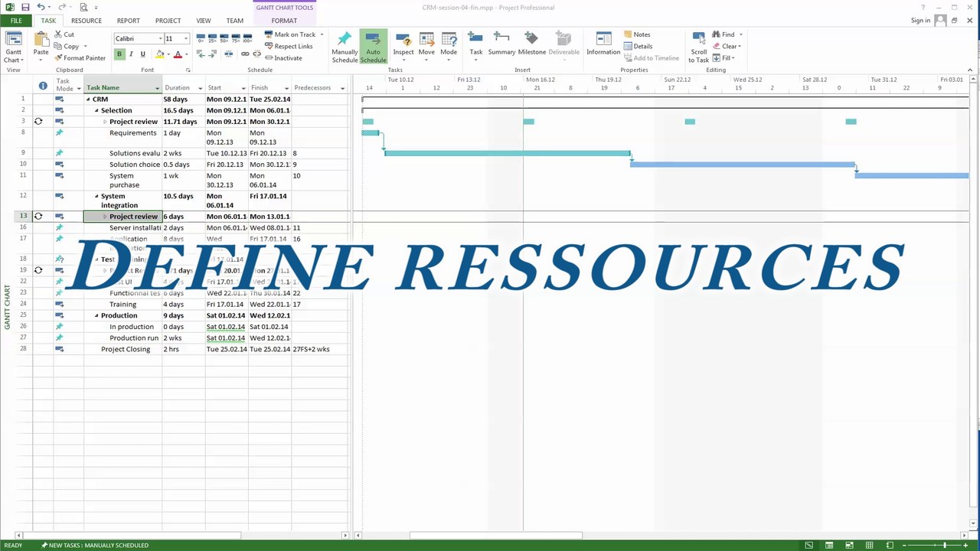
Task: Toggle Underline formatting
Action: click(x=142, y=54)
